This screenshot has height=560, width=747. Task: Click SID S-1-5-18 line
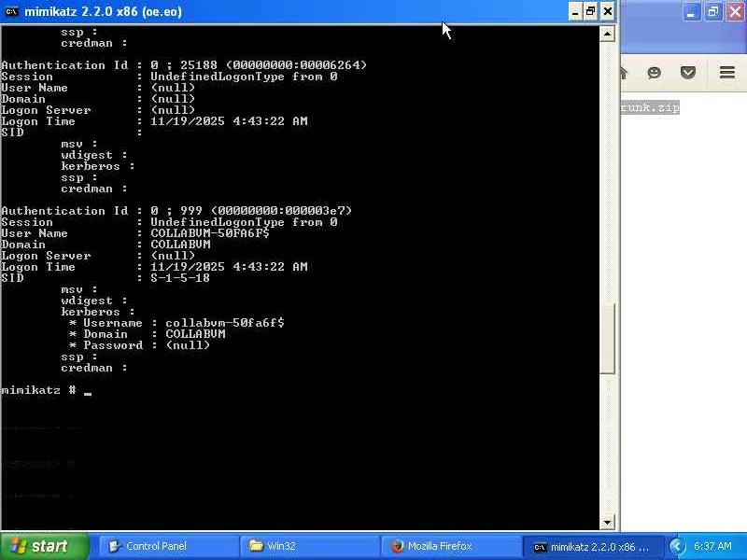[106, 278]
